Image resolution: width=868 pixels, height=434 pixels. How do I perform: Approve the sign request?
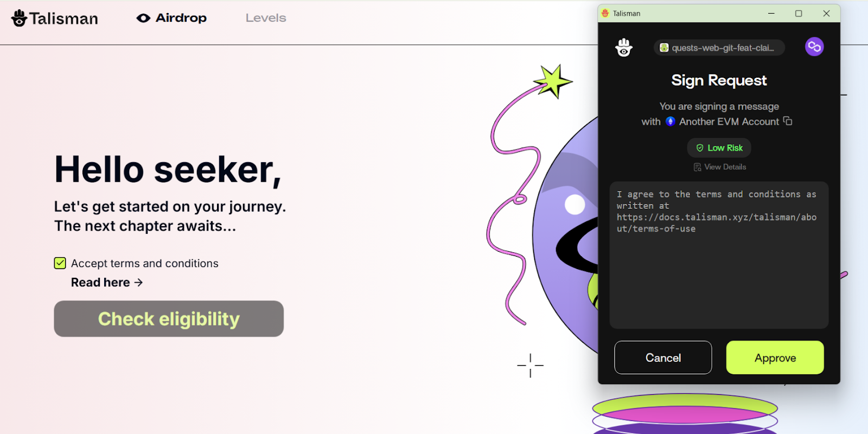point(775,358)
